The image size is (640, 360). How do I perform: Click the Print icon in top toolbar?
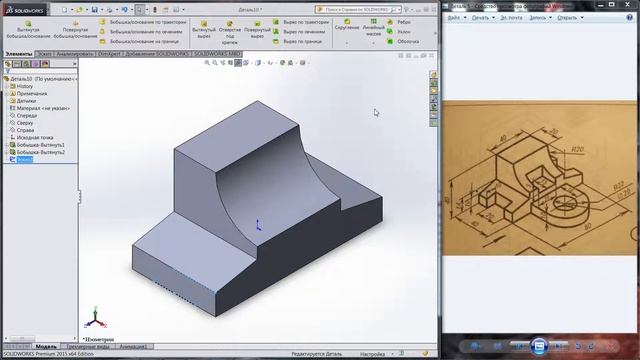pyautogui.click(x=109, y=9)
